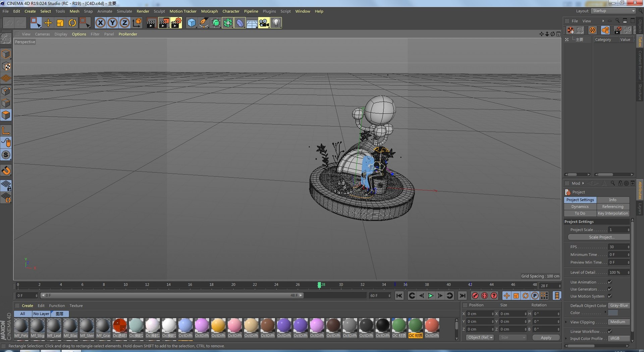Screen dimensions: 644x352
Task: Click the Spline Pen tool icon
Action: pos(204,23)
